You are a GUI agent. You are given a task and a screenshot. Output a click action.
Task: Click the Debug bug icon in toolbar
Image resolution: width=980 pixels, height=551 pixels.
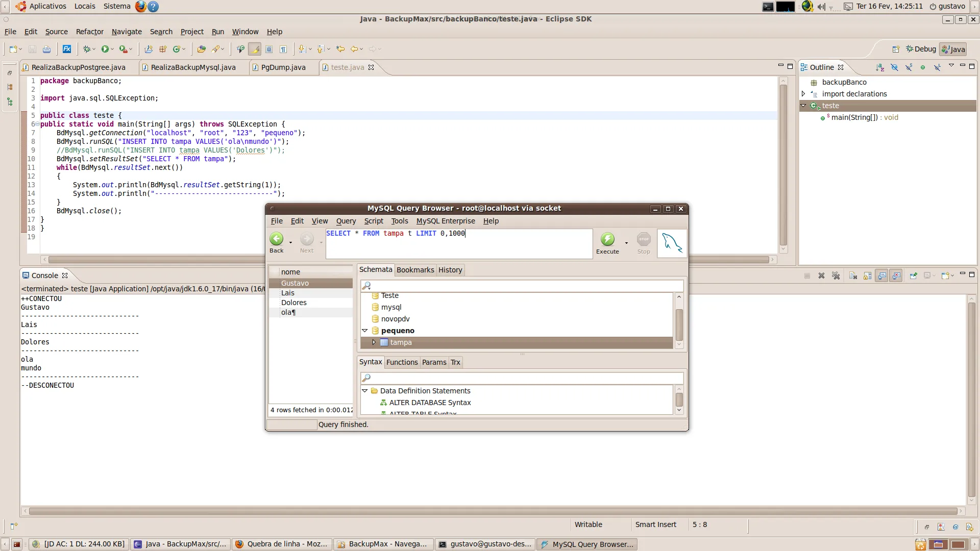(87, 49)
